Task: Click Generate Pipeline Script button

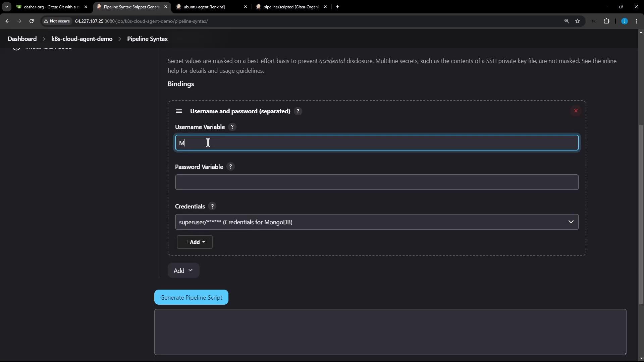Action: 191,298
